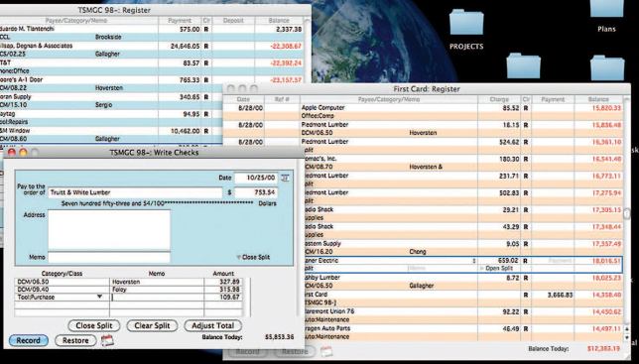639x364 pixels.
Task: Click the 43.29 Radio Shack charge
Action: (x=511, y=227)
